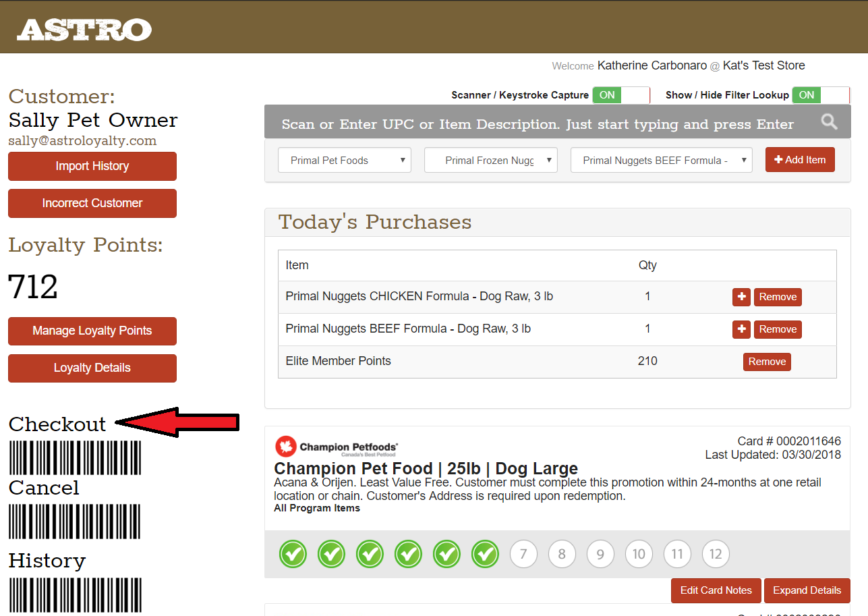Image resolution: width=868 pixels, height=616 pixels.
Task: Click the ASTRO logo
Action: 84,30
